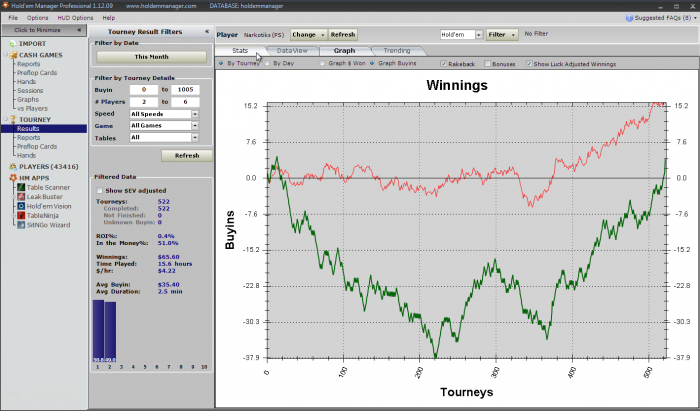The width and height of the screenshot is (700, 411).
Task: Open the Hold'em game type dropdown
Action: 479,35
